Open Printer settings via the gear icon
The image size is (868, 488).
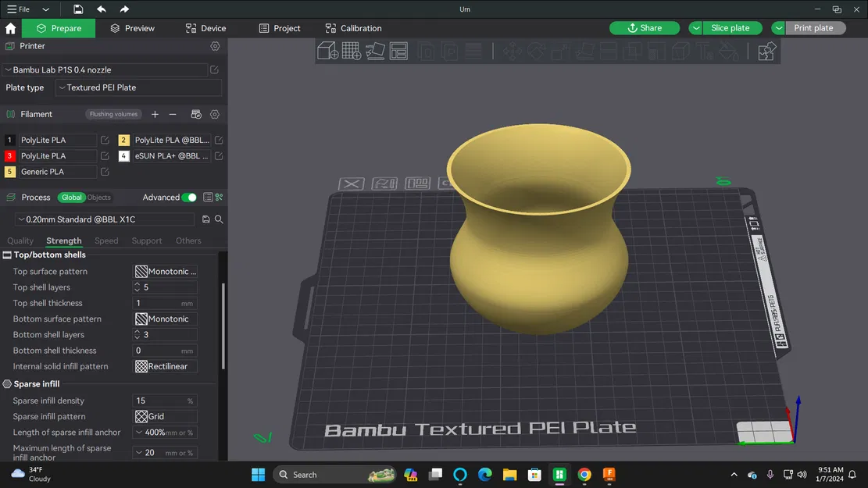click(215, 46)
